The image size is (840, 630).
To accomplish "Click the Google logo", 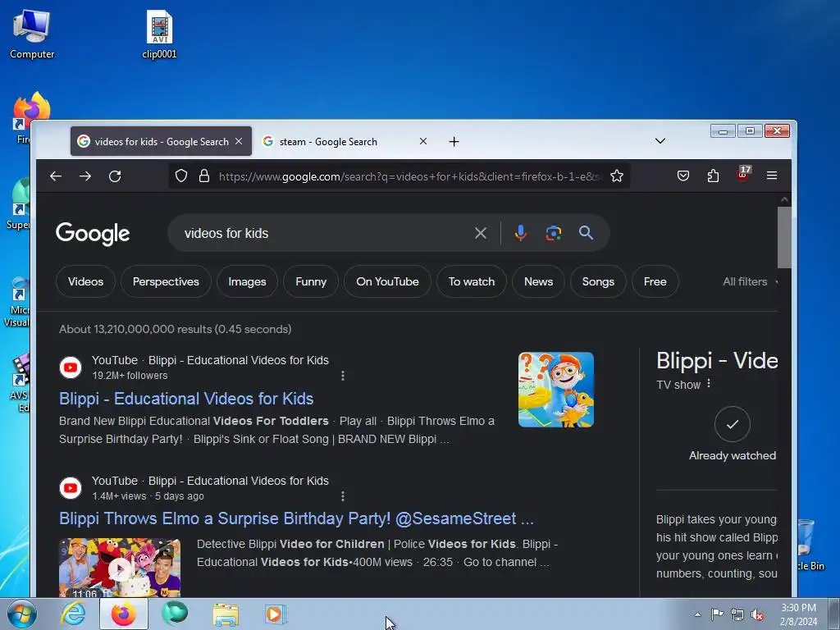I will pyautogui.click(x=93, y=234).
